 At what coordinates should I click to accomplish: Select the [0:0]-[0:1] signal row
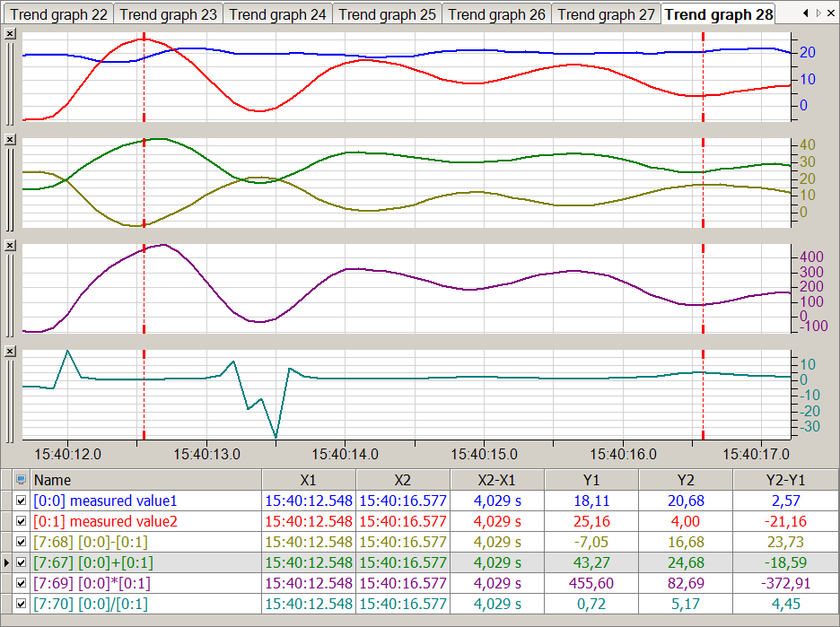tap(144, 542)
